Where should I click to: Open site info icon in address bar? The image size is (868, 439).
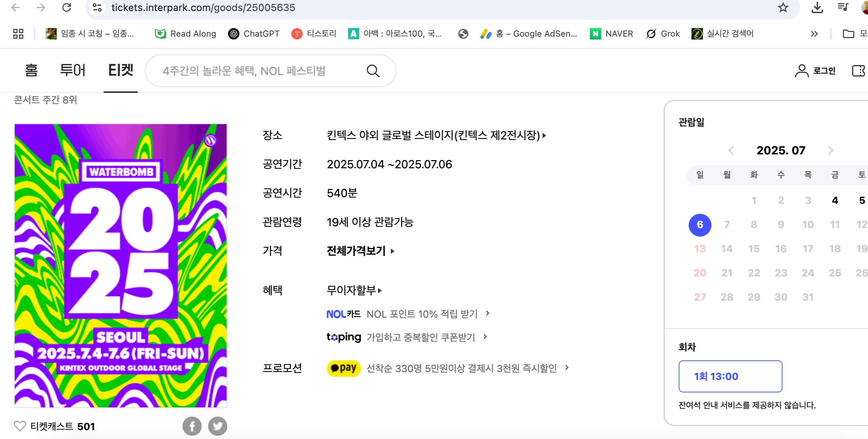pos(97,7)
